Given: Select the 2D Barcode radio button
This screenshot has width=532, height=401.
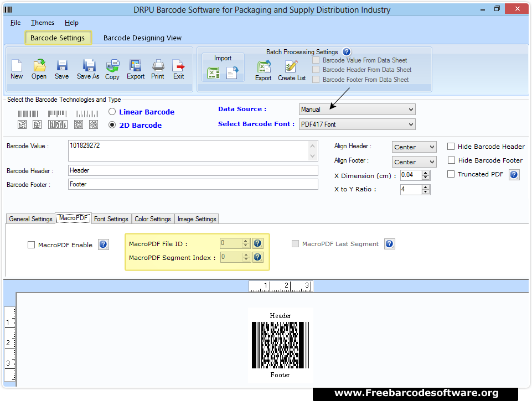Looking at the screenshot, I should (x=112, y=125).
